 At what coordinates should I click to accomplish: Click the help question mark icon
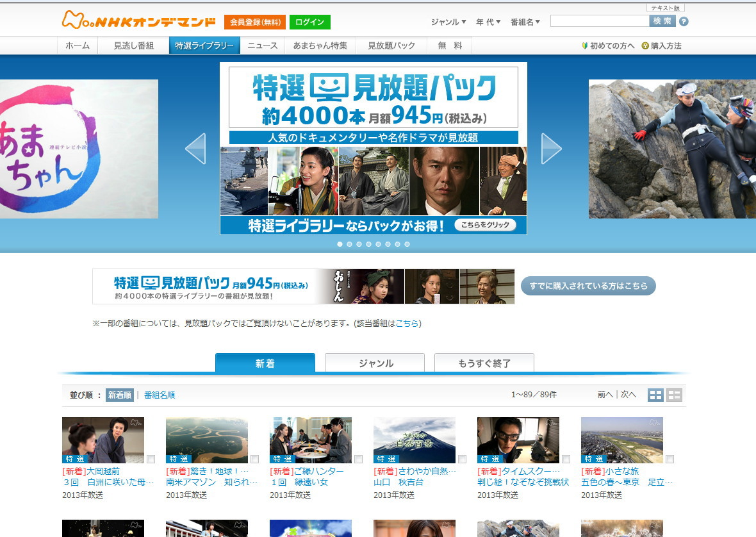684,21
